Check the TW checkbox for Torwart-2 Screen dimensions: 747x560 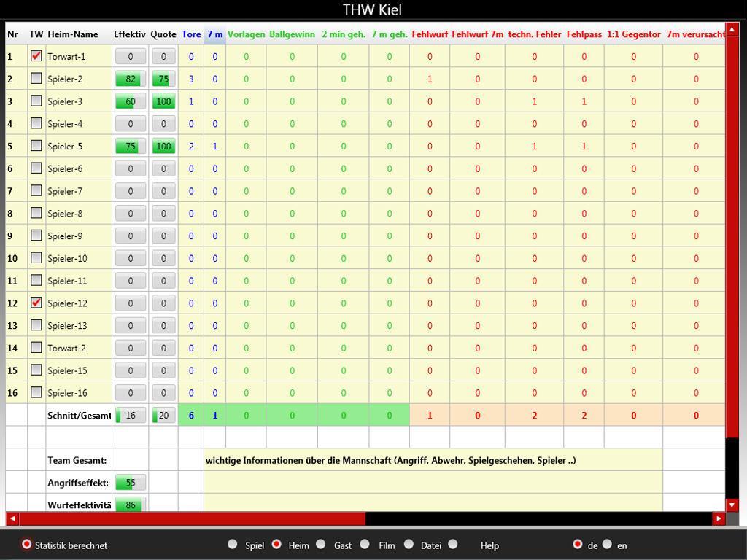coord(36,348)
